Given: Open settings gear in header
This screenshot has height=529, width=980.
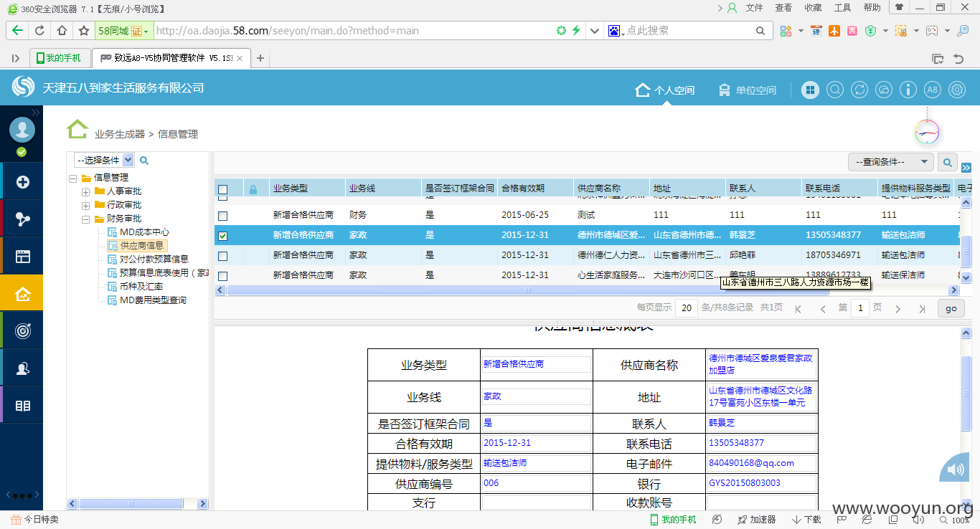Looking at the screenshot, I should tap(956, 90).
